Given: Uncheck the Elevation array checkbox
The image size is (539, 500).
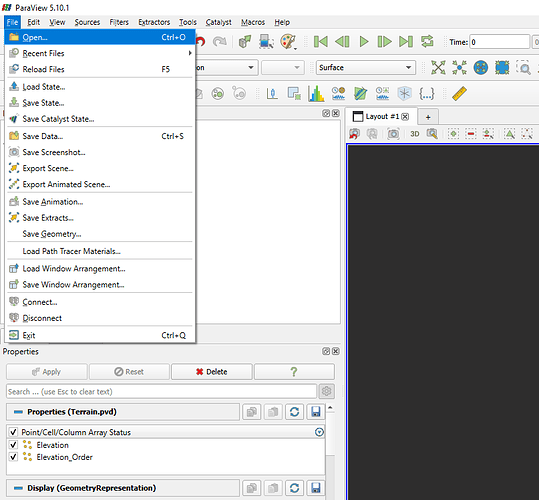Looking at the screenshot, I should (13, 445).
